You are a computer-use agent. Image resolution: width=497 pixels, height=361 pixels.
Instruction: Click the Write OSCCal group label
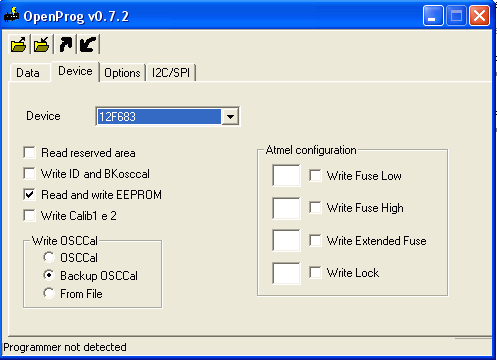click(x=65, y=241)
